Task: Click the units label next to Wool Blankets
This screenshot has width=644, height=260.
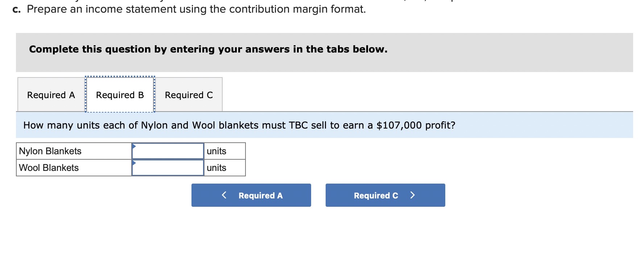Action: pyautogui.click(x=216, y=168)
